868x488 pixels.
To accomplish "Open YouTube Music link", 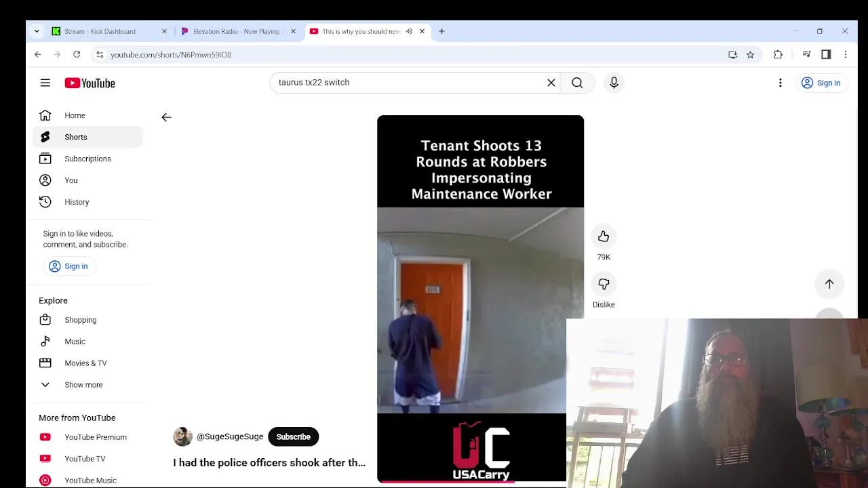I will (87, 481).
